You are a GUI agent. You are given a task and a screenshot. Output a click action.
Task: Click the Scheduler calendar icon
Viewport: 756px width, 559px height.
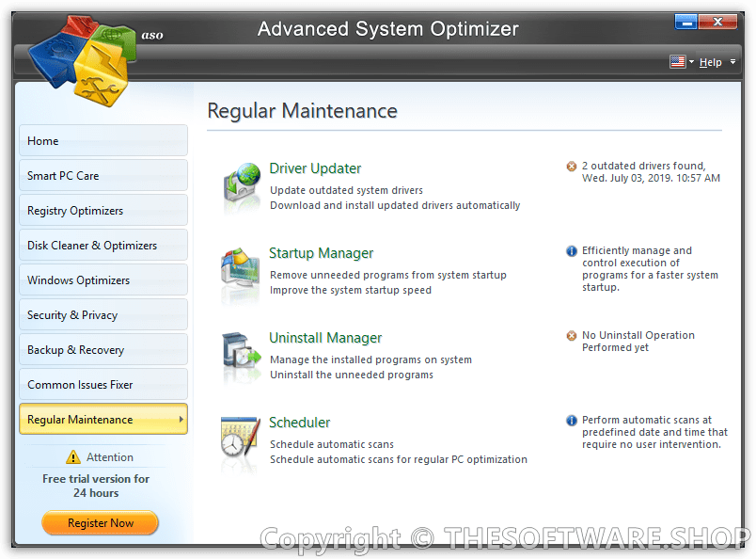click(242, 439)
